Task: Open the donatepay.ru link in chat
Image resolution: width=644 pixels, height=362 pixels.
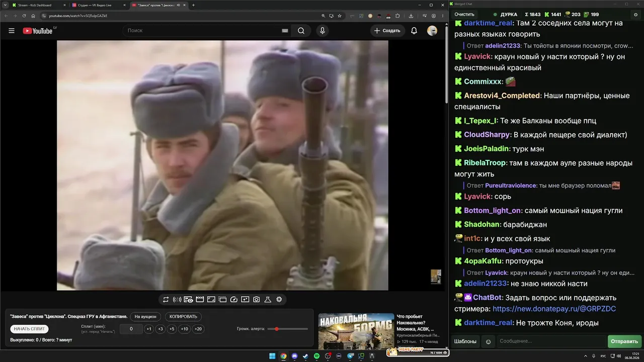Action: (x=554, y=309)
